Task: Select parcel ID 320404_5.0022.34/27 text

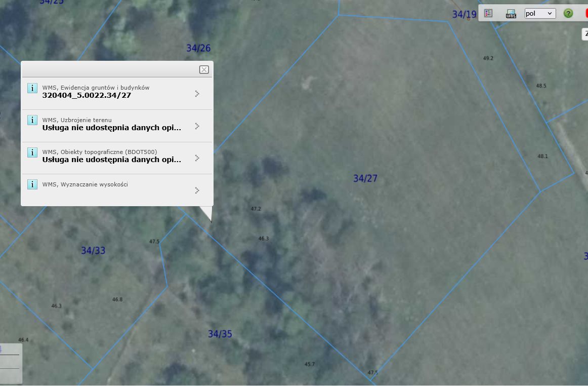Action: click(87, 95)
